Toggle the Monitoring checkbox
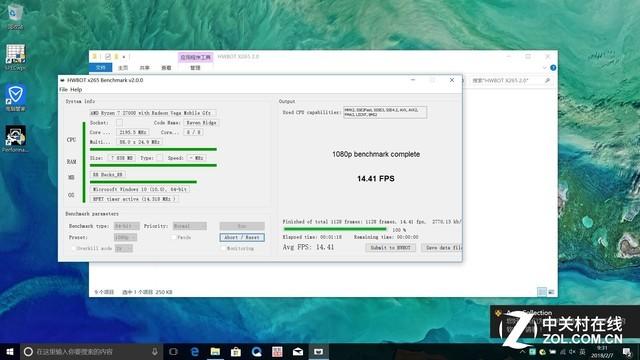Viewport: 640px width, 360px height. [x=223, y=248]
